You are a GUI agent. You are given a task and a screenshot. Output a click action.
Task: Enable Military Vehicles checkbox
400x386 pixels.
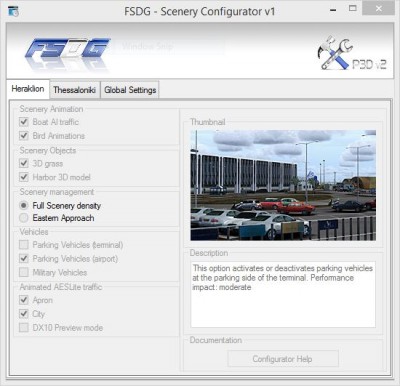24,272
